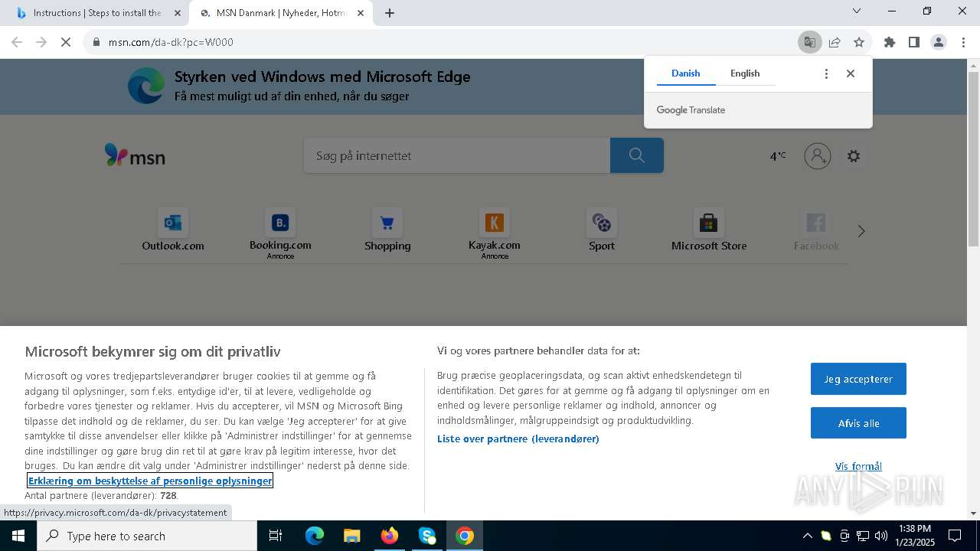Open the Windows Start menu

point(18,536)
